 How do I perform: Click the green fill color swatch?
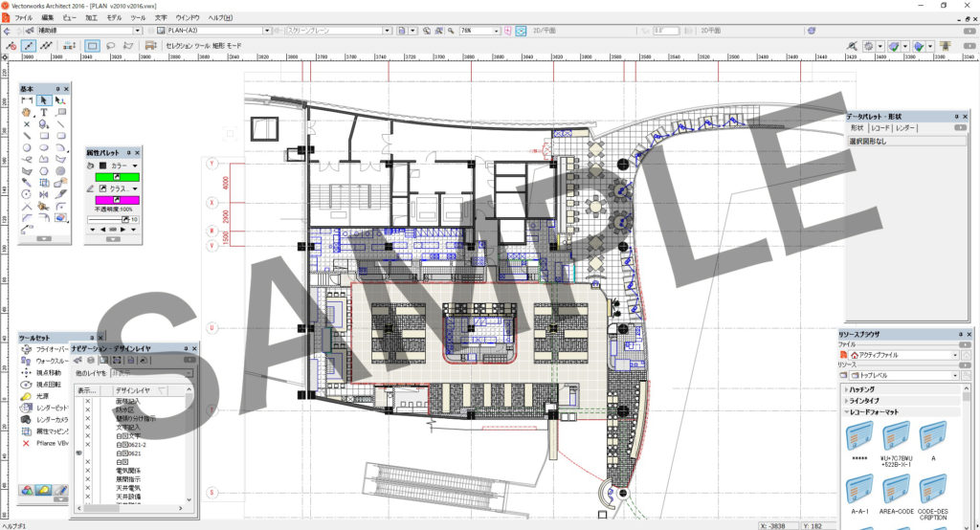click(117, 178)
